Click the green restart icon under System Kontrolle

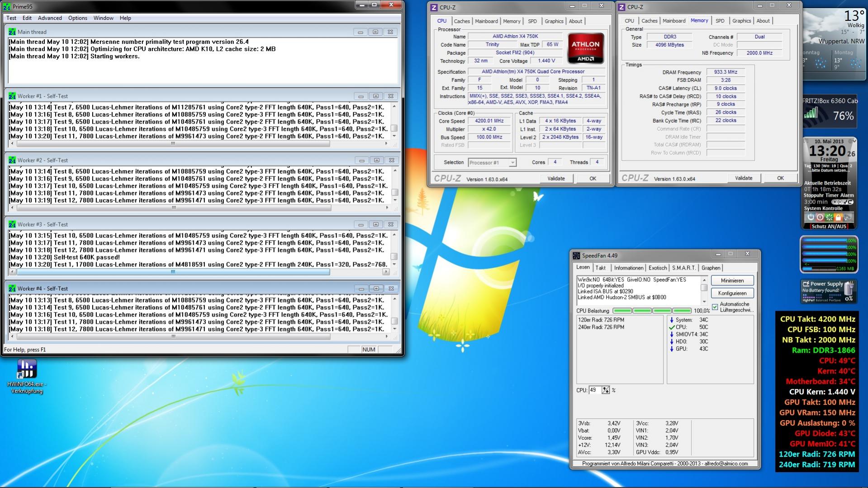[x=829, y=217]
